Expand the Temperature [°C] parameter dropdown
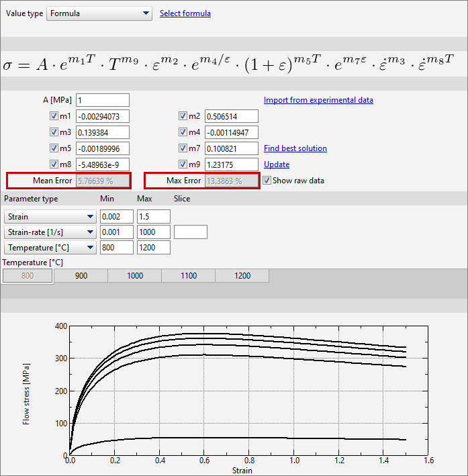Image resolution: width=468 pixels, height=476 pixels. tap(50, 248)
